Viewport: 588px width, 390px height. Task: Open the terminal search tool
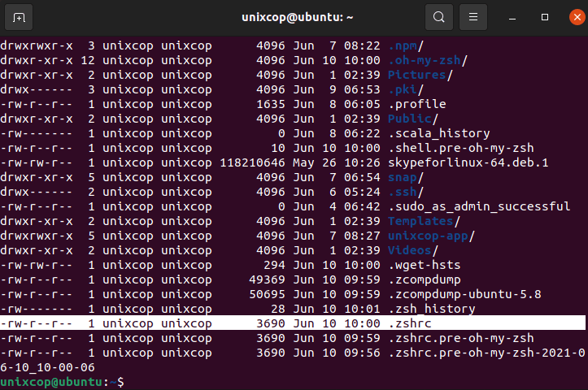click(438, 17)
